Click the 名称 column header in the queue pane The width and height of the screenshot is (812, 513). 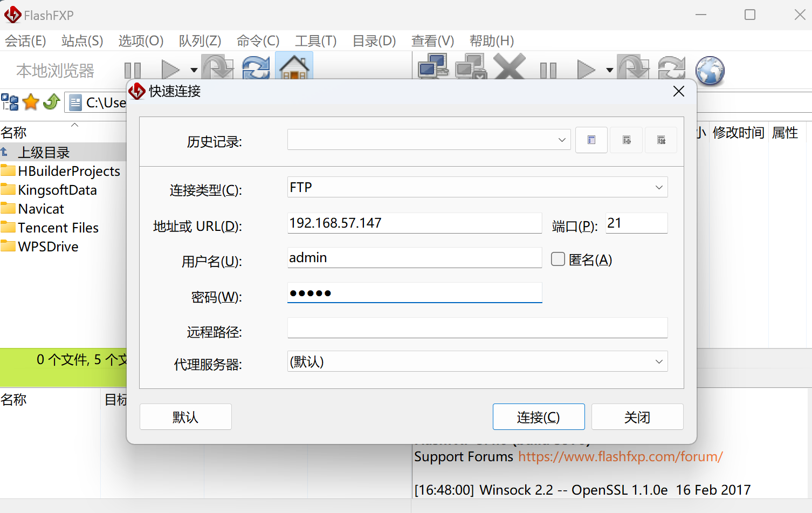[x=13, y=400]
